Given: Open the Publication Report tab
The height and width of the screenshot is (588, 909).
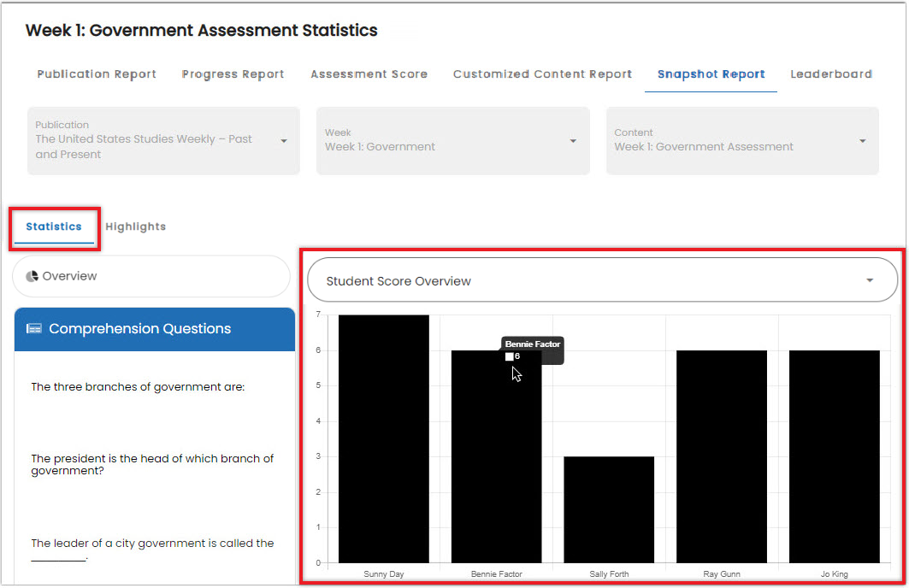Looking at the screenshot, I should tap(96, 74).
